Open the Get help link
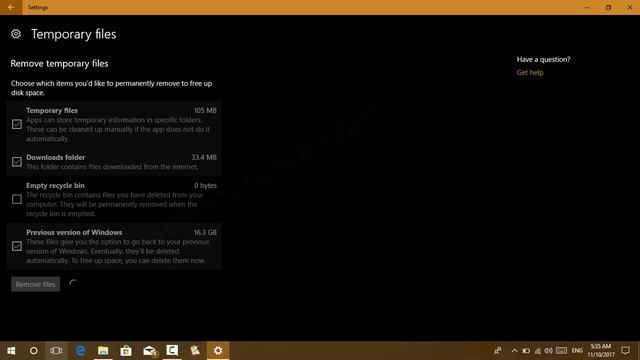The width and height of the screenshot is (640, 360). pyautogui.click(x=530, y=73)
